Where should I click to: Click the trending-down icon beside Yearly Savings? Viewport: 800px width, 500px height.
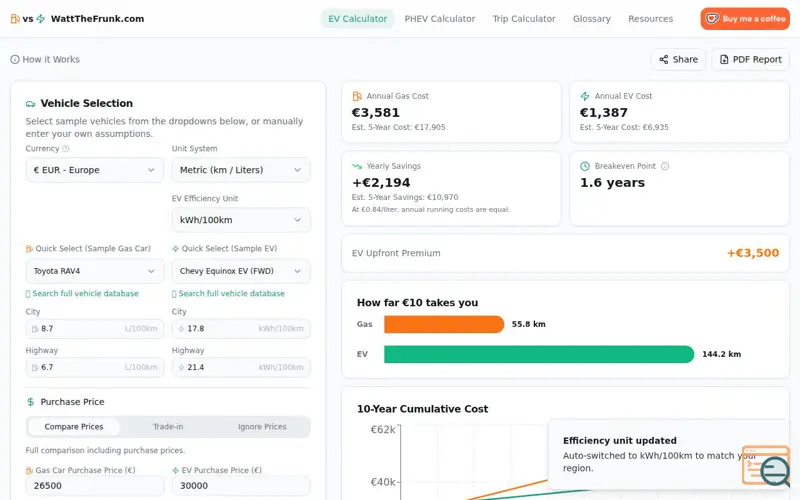(x=357, y=166)
